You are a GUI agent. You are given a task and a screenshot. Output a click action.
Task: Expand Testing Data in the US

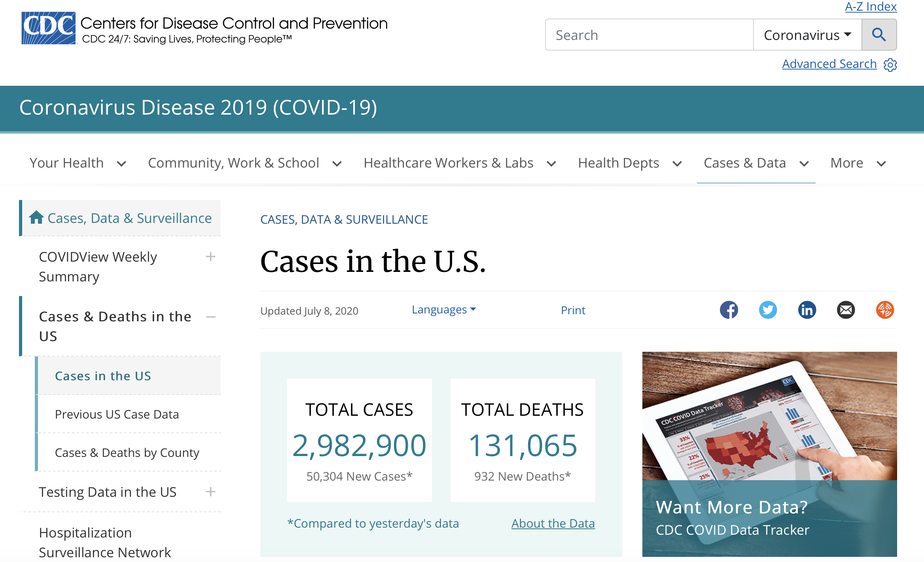tap(211, 492)
